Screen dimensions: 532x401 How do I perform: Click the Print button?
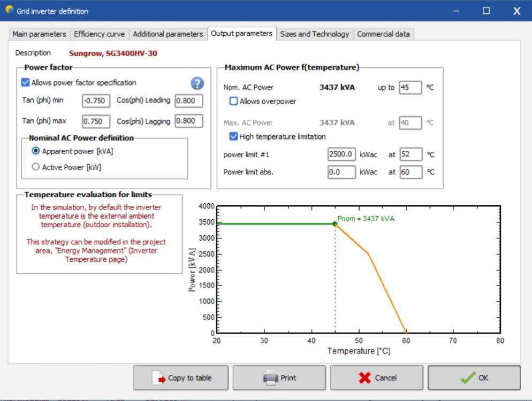pyautogui.click(x=279, y=378)
